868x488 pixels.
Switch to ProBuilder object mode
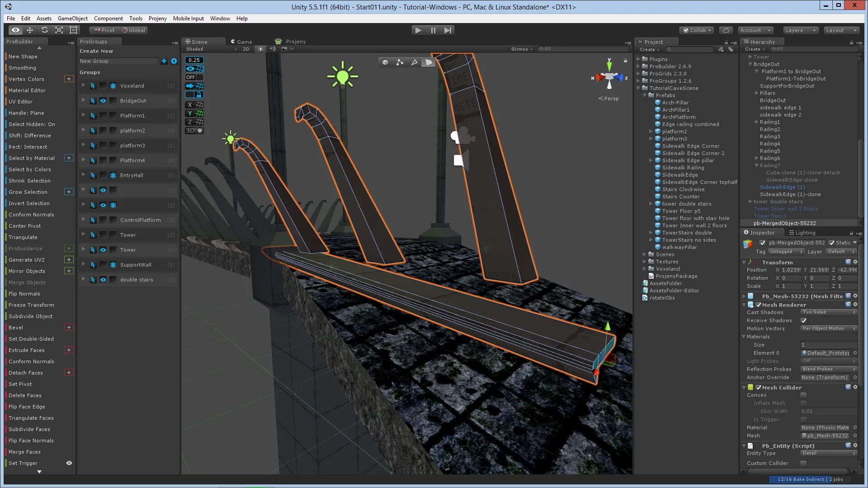[x=385, y=62]
